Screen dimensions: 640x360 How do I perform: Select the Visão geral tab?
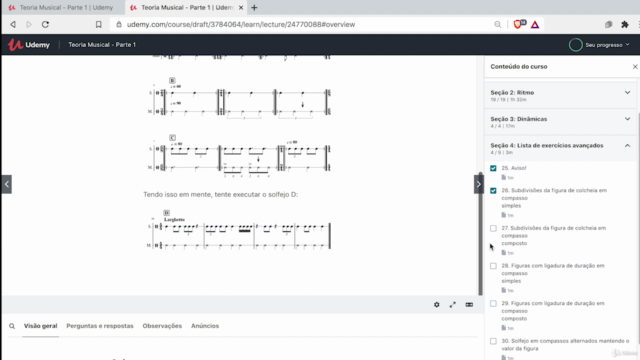point(40,326)
